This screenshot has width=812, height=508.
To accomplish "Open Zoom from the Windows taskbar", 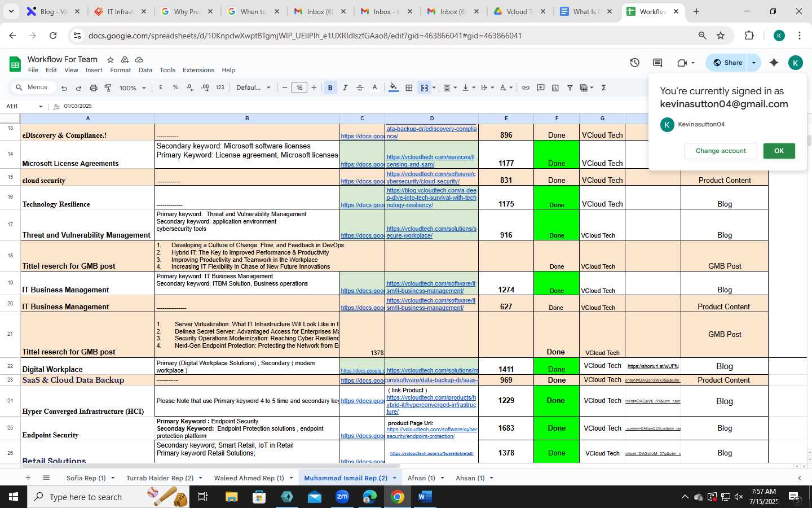I will coord(342,497).
